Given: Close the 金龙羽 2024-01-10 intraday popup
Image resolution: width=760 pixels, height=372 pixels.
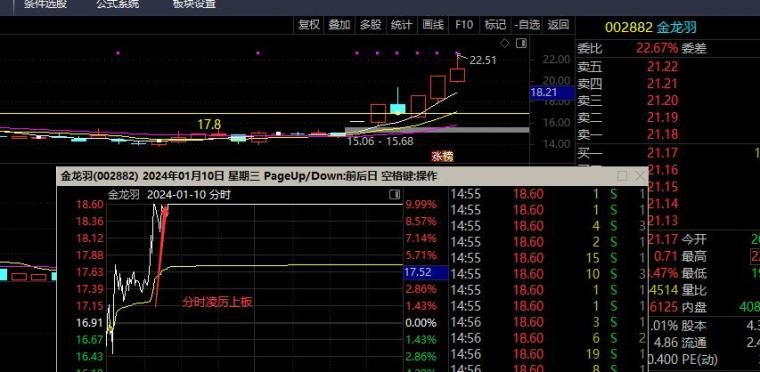Looking at the screenshot, I should pos(639,176).
